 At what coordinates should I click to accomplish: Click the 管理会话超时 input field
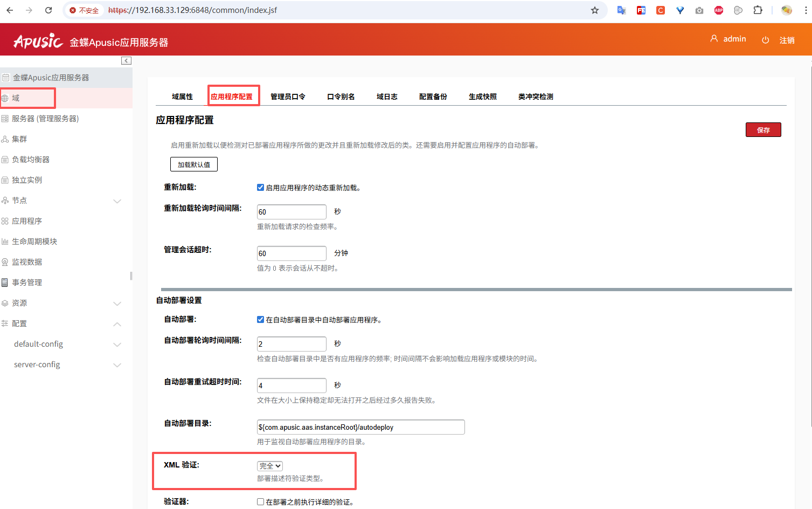[x=292, y=253]
